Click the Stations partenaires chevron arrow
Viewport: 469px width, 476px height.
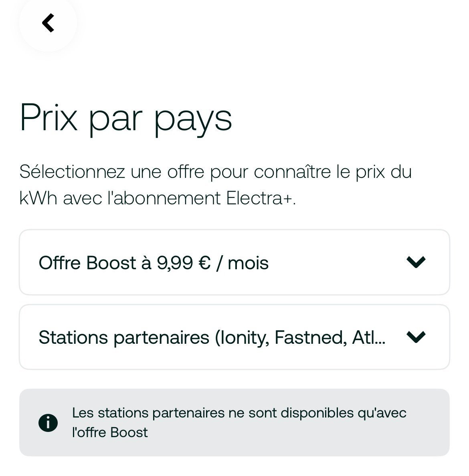(416, 337)
